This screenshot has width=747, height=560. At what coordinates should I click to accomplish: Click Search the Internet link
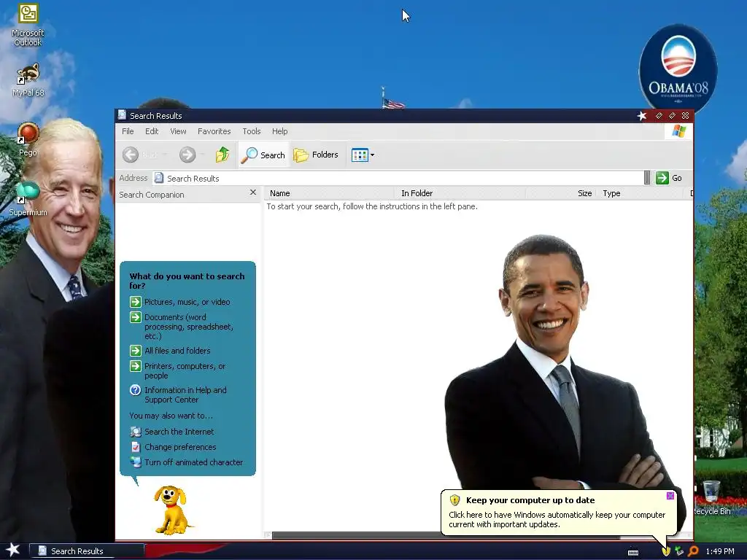click(x=179, y=432)
